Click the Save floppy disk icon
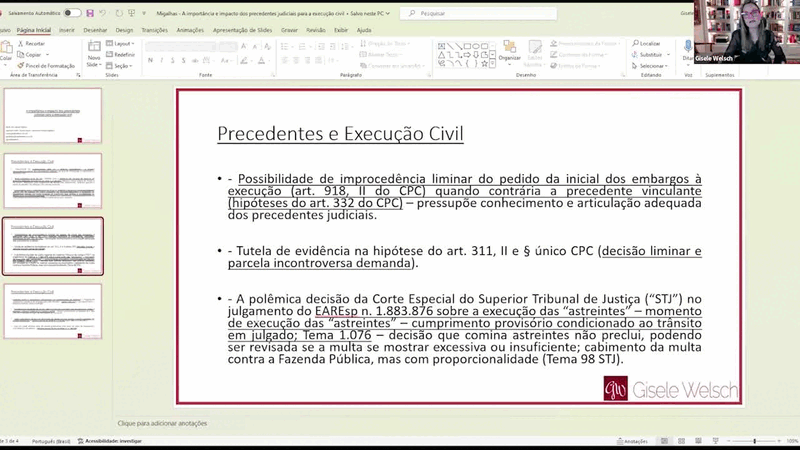800x450 pixels. [x=90, y=13]
